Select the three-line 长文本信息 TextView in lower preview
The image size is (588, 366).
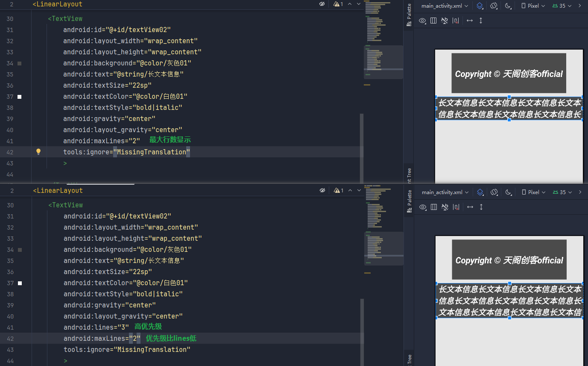[x=510, y=301]
